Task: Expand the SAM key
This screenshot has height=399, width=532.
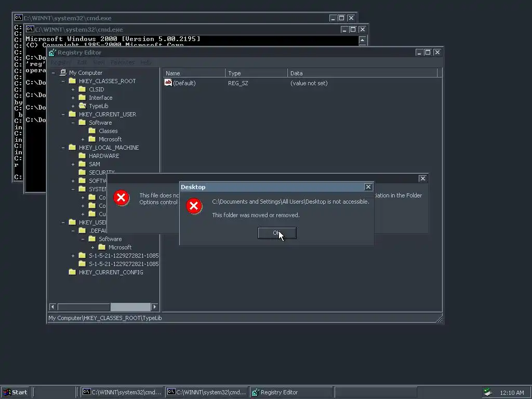Action: point(73,164)
